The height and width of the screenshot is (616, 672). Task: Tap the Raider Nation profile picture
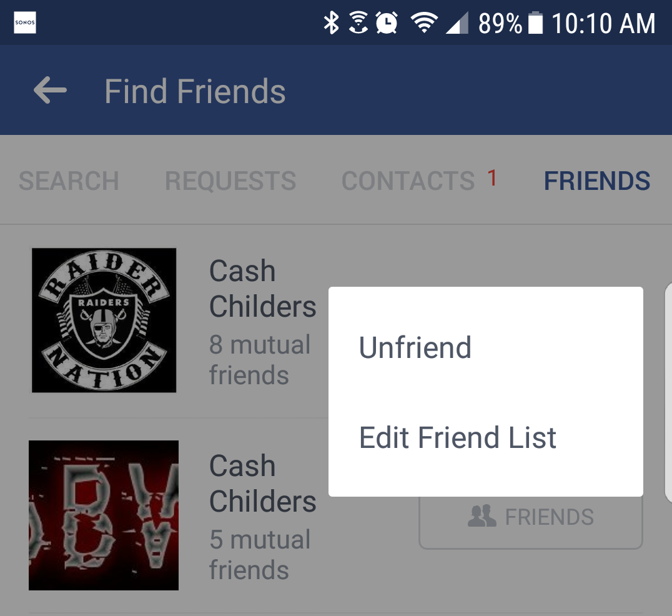104,320
